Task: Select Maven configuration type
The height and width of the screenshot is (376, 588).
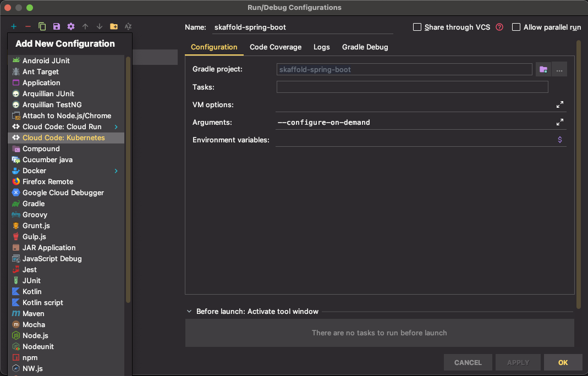Action: [x=66, y=313]
